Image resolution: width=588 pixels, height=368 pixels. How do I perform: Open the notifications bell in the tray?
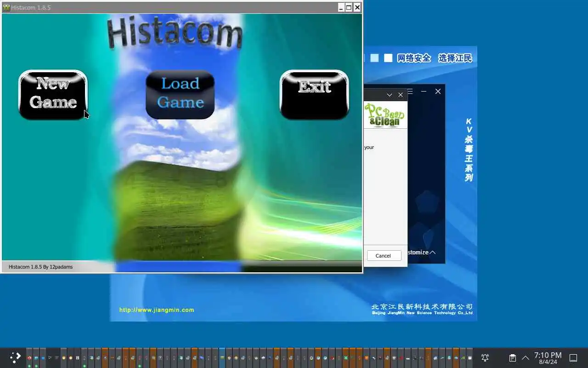tap(485, 357)
